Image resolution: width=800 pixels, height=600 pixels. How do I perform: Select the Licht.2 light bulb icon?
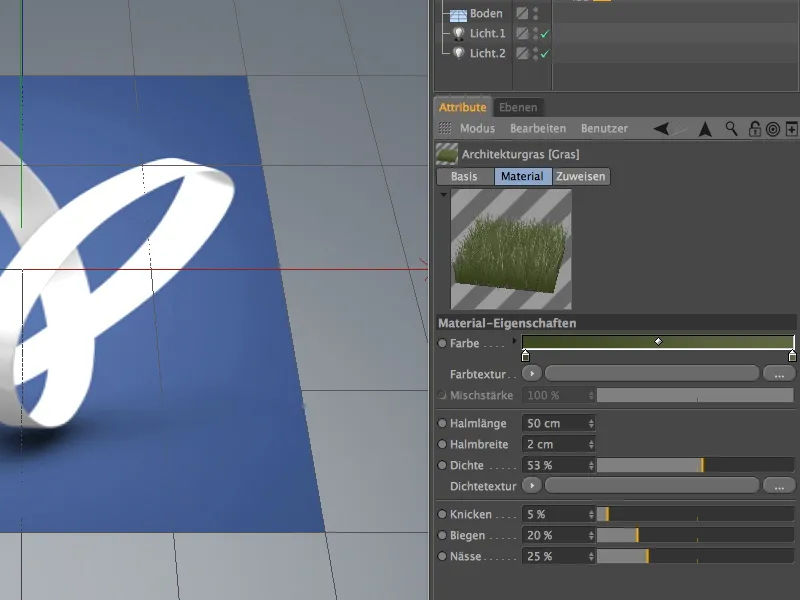(x=459, y=53)
